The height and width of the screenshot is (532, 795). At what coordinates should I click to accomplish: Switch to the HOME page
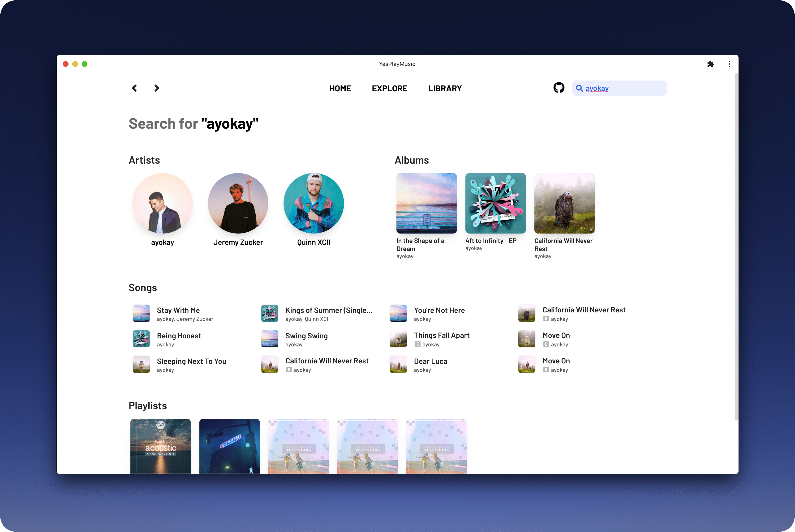pyautogui.click(x=340, y=88)
